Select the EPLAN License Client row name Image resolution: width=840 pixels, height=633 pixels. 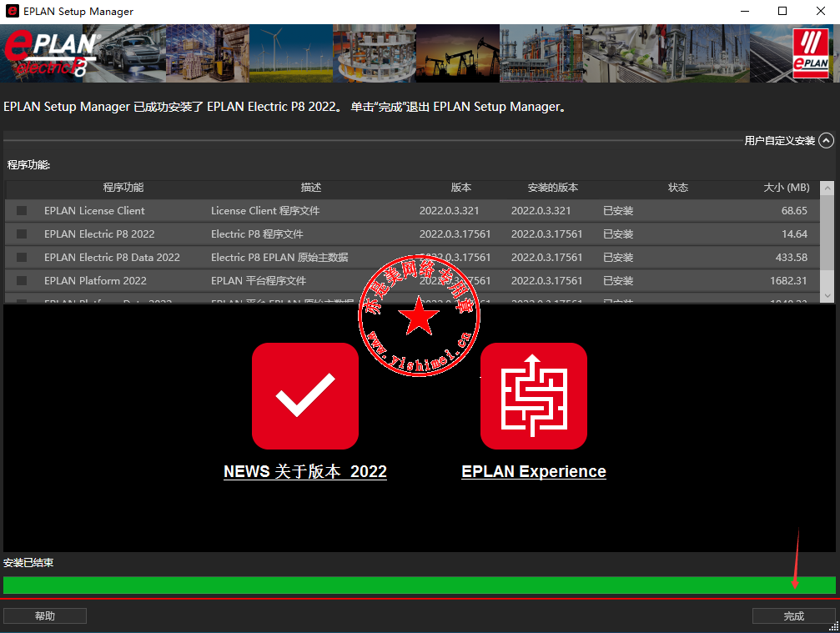click(x=94, y=210)
